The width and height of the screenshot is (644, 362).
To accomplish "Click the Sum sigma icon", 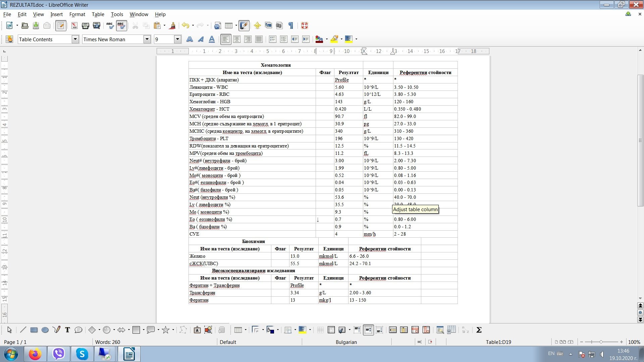I will coord(479,330).
